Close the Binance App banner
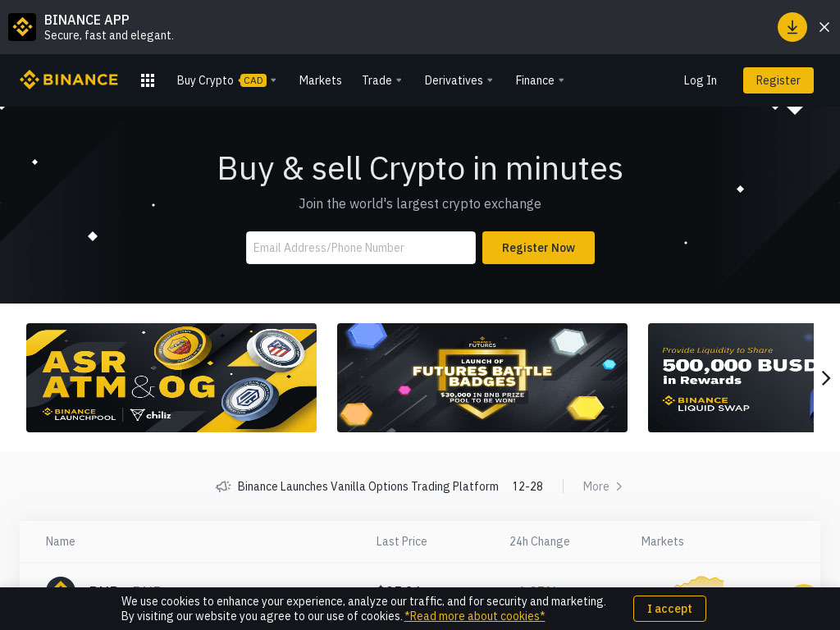This screenshot has height=630, width=840. tap(824, 27)
